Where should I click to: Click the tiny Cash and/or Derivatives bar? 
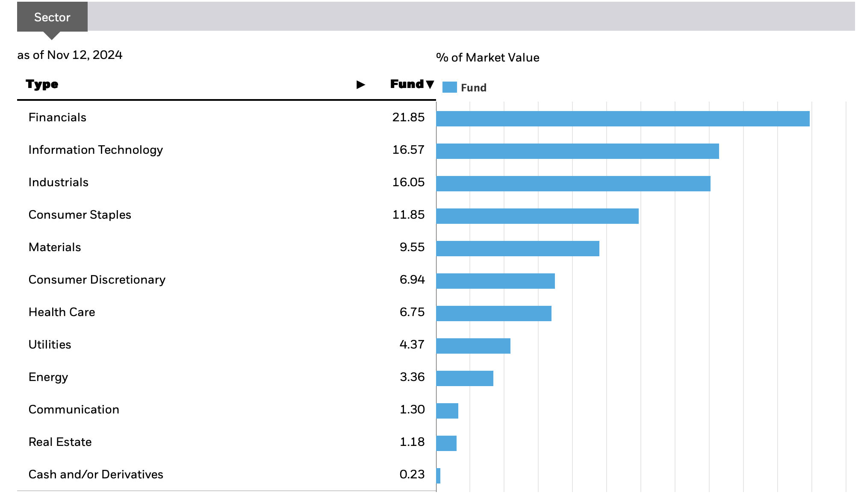pos(438,476)
